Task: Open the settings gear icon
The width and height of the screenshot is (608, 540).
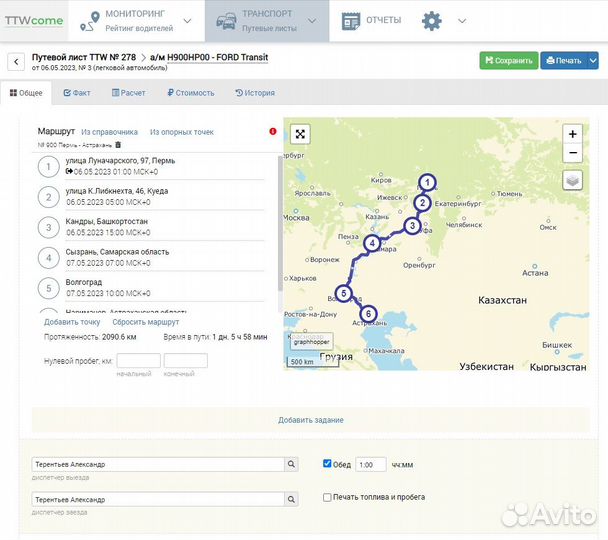Action: click(432, 21)
